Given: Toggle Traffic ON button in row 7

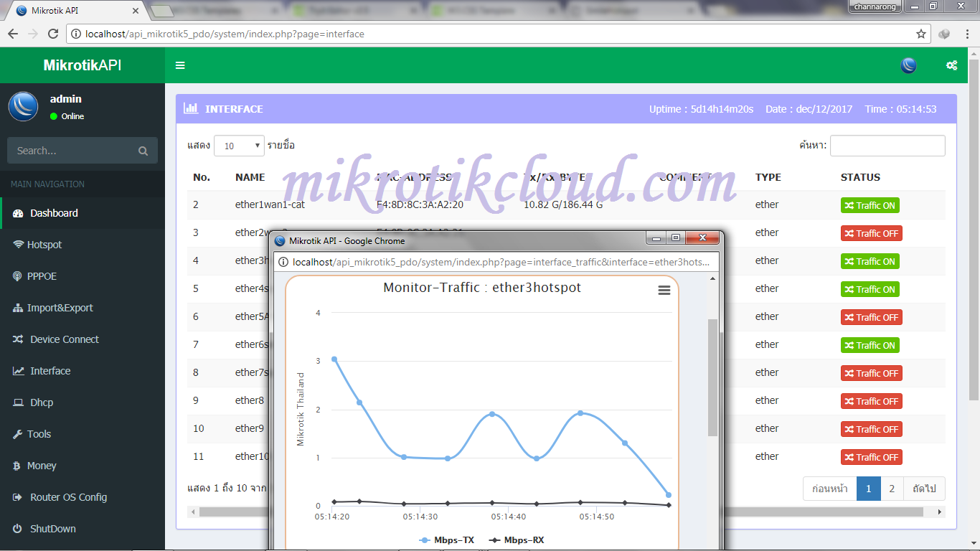Looking at the screenshot, I should click(x=870, y=345).
